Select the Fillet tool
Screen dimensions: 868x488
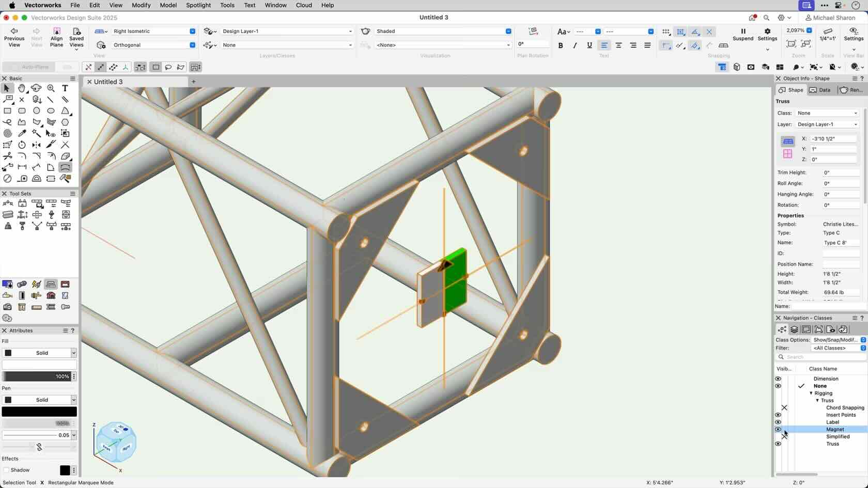pos(22,156)
